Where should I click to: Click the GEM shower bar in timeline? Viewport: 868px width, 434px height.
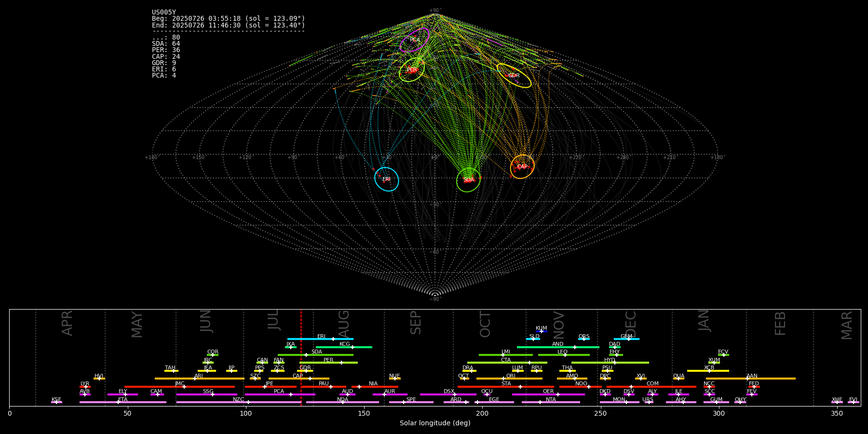(x=626, y=339)
